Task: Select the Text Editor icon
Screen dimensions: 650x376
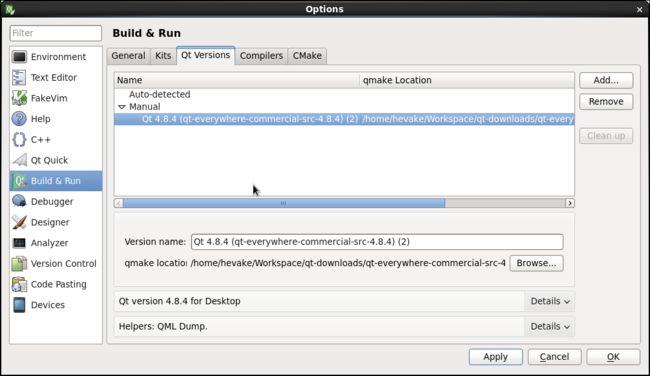Action: point(19,78)
